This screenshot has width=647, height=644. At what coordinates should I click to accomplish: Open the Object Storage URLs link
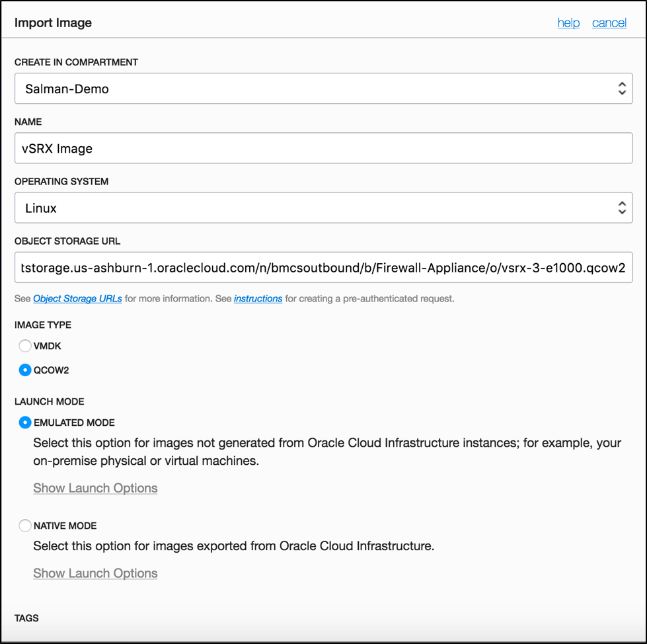tap(77, 299)
